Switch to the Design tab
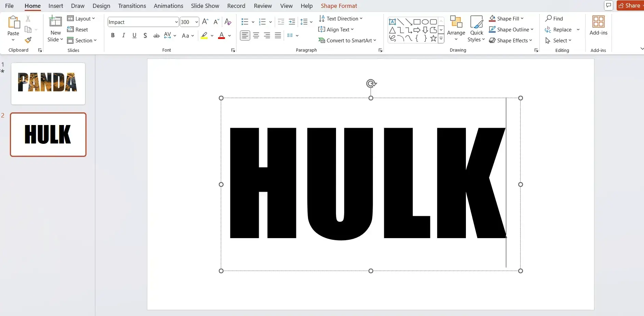This screenshot has width=644, height=316. click(x=102, y=6)
